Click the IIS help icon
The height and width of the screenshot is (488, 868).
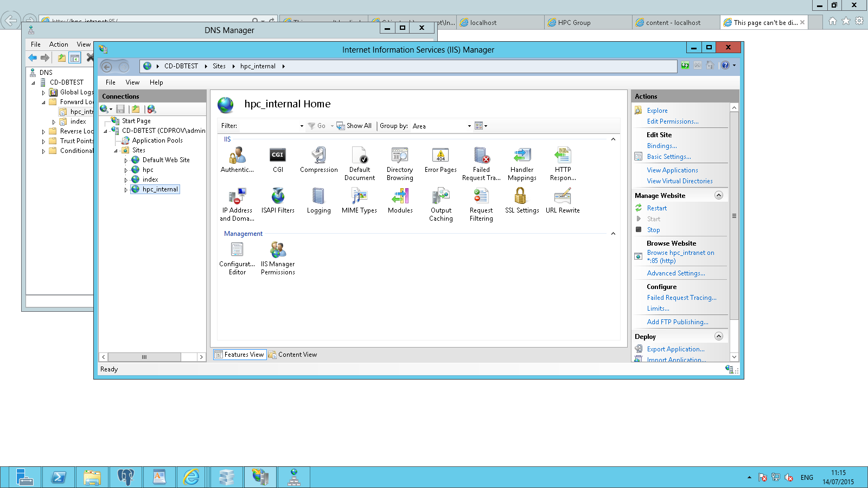tap(725, 66)
